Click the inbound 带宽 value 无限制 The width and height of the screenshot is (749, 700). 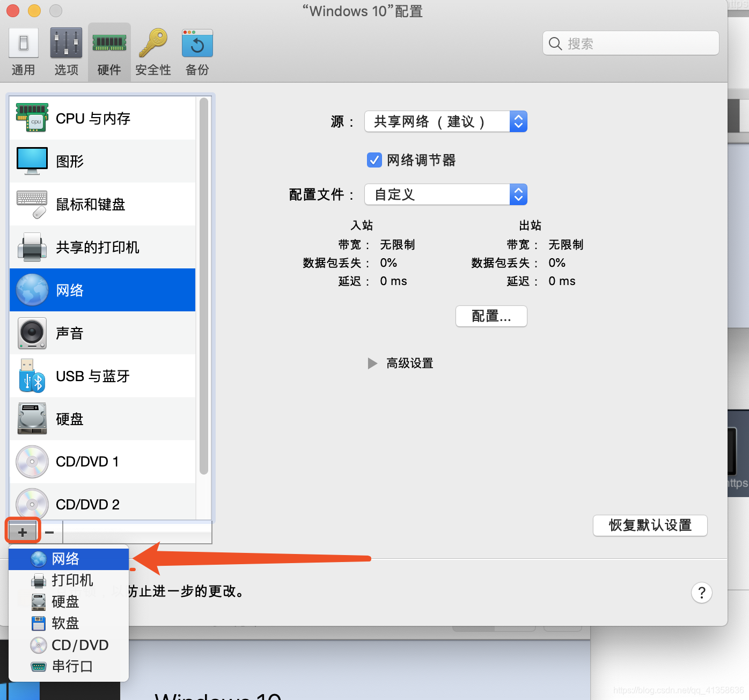click(x=398, y=245)
